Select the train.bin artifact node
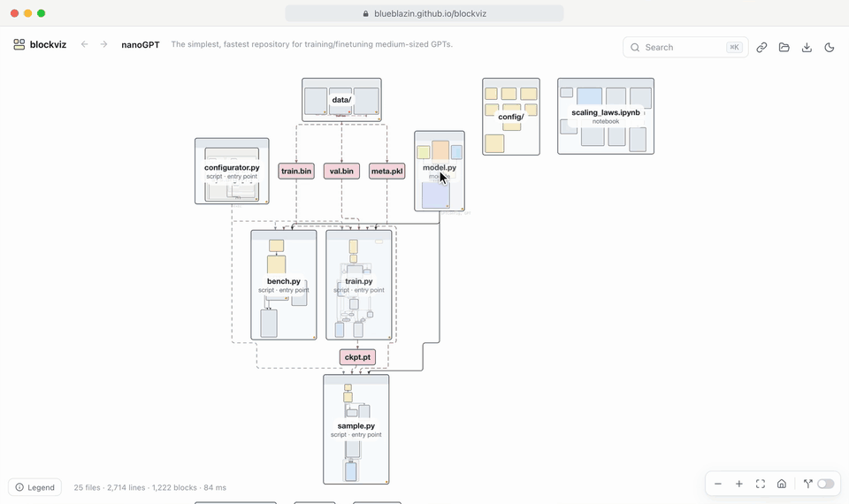The height and width of the screenshot is (504, 849). pyautogui.click(x=296, y=171)
